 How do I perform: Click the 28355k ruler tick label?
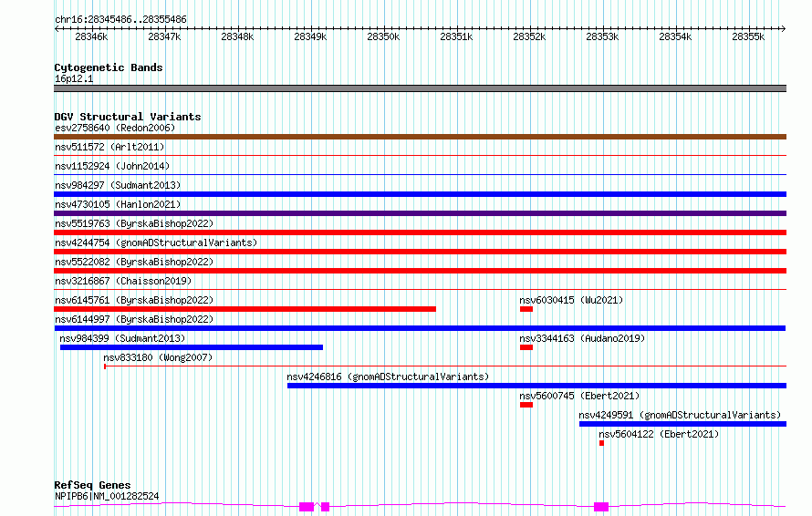[748, 36]
